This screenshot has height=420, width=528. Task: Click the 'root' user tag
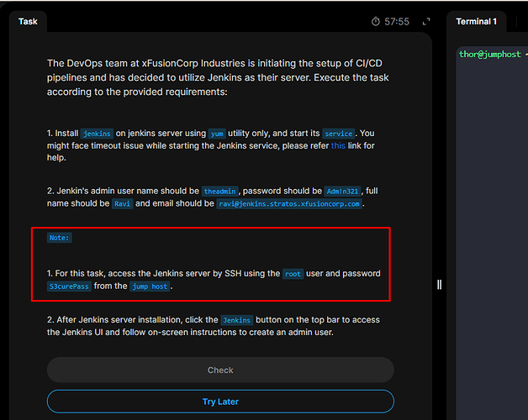(x=293, y=274)
